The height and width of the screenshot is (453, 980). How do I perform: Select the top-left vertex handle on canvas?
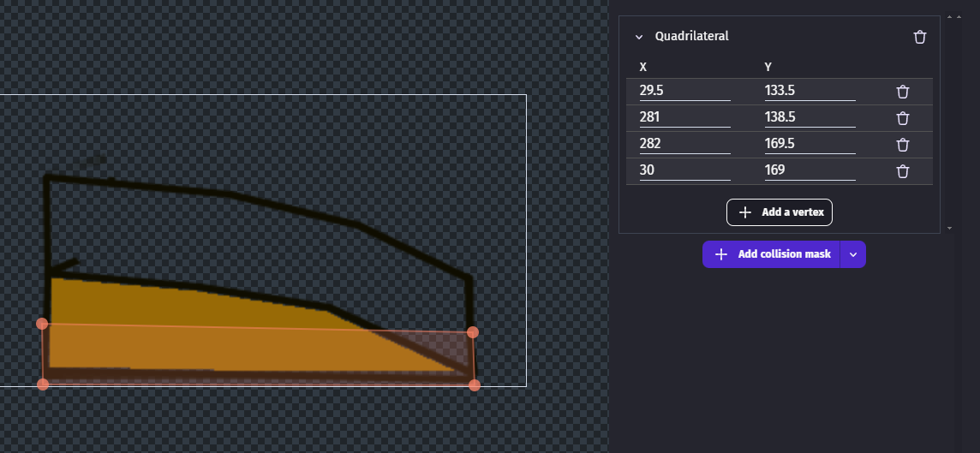tap(42, 324)
